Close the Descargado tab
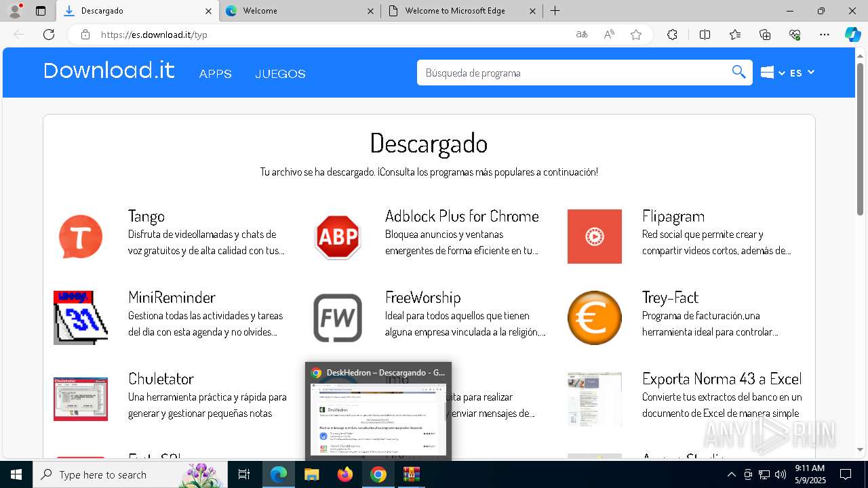Viewport: 868px width, 488px height. tap(208, 11)
